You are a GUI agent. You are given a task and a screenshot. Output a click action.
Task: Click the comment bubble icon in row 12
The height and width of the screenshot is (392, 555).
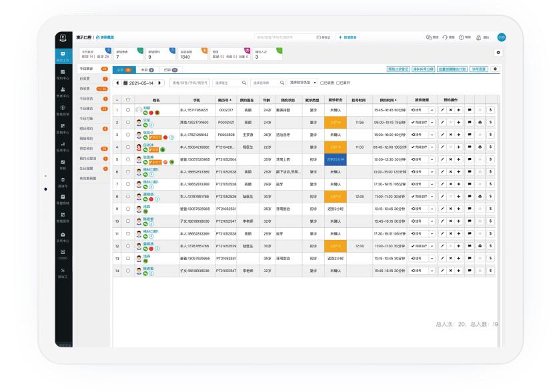click(470, 246)
